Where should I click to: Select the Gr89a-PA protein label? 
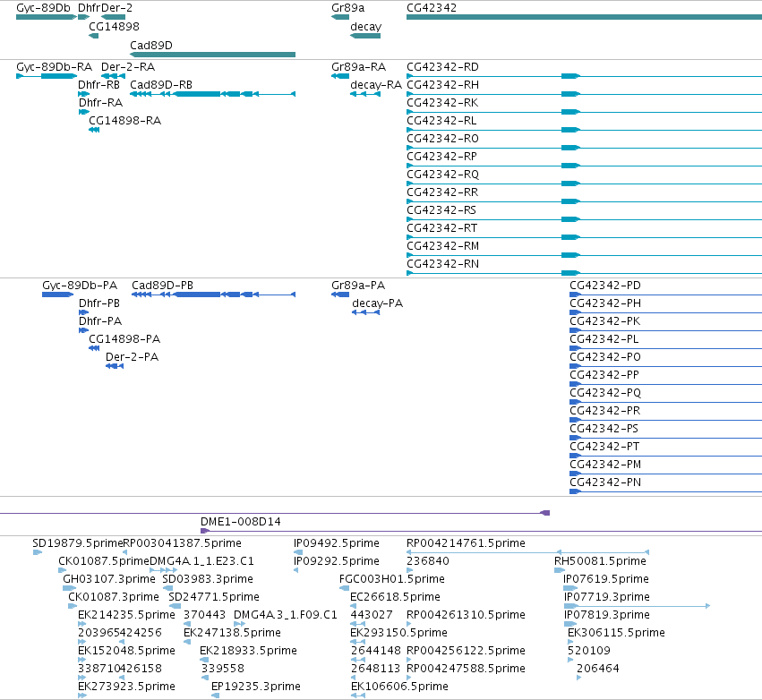coord(358,286)
